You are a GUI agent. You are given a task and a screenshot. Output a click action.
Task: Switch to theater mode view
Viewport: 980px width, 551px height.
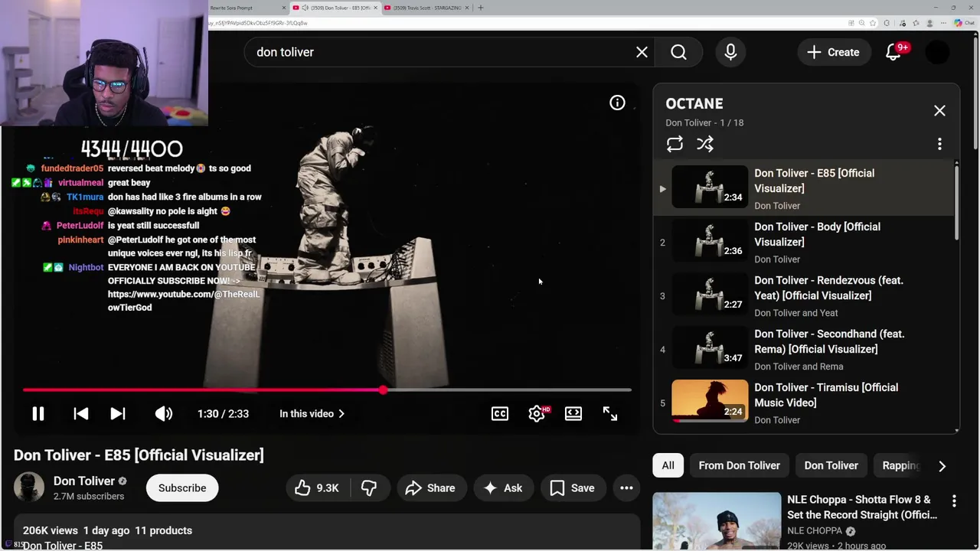[x=573, y=413]
